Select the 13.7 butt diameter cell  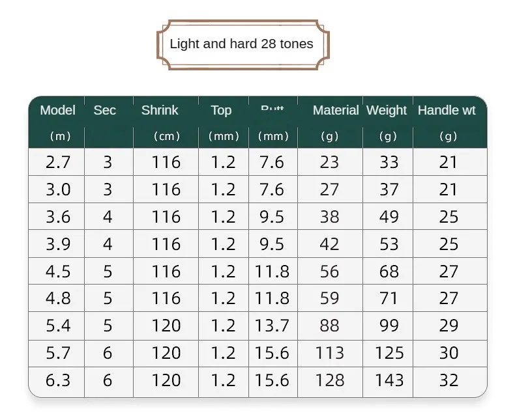point(272,326)
